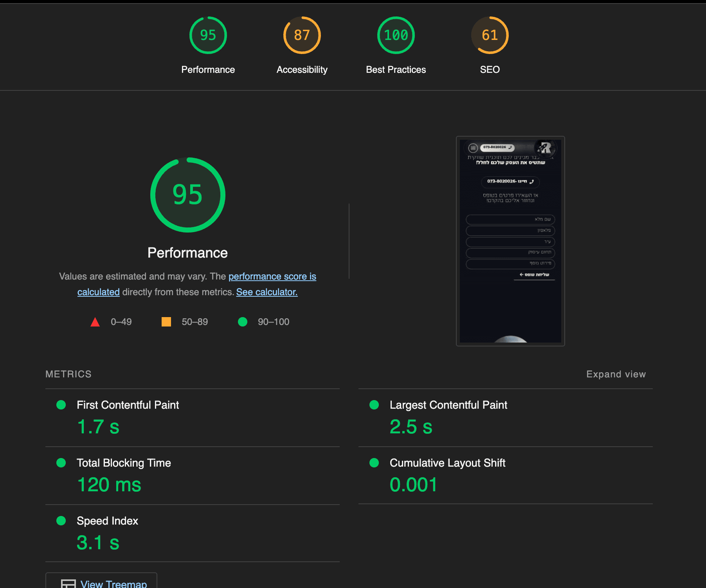Click Expand view above the metrics list
The width and height of the screenshot is (706, 588).
[x=616, y=374]
